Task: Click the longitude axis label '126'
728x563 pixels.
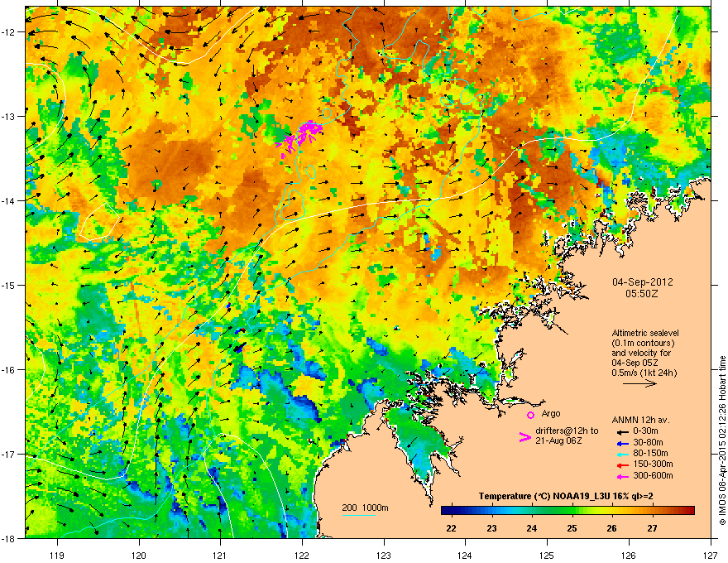Action: 629,556
